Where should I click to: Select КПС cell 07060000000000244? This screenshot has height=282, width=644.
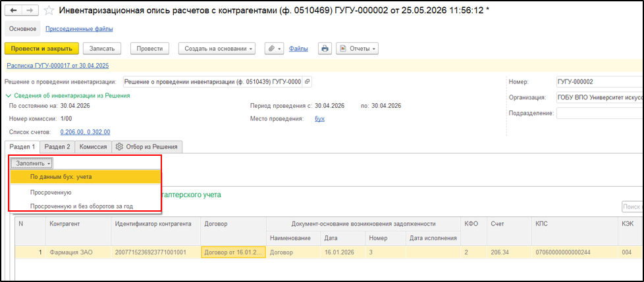575,252
